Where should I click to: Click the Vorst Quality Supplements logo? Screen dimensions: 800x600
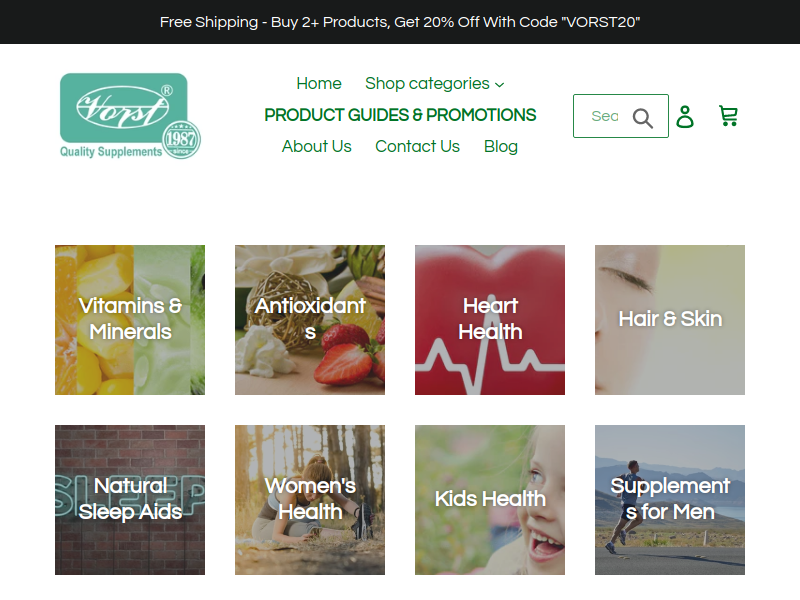(130, 116)
